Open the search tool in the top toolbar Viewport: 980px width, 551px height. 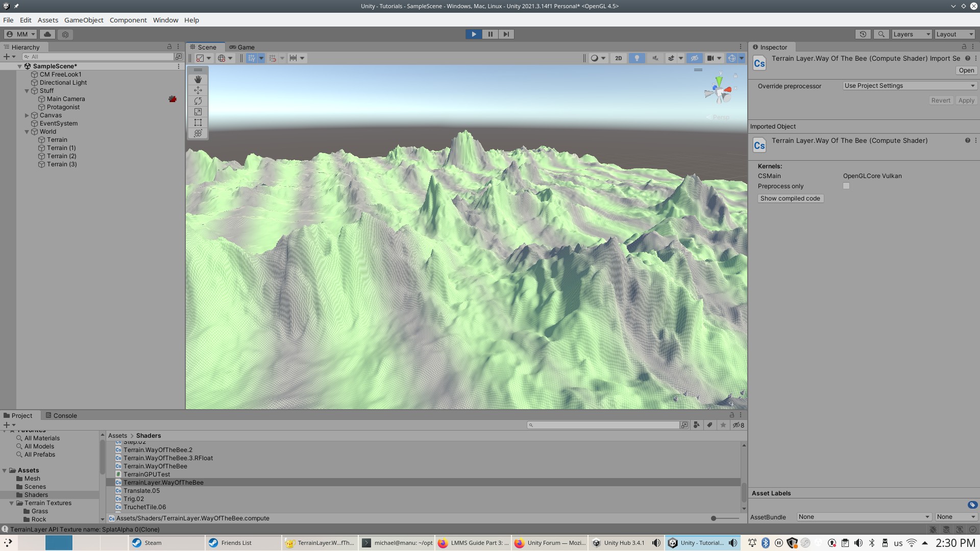click(x=881, y=34)
